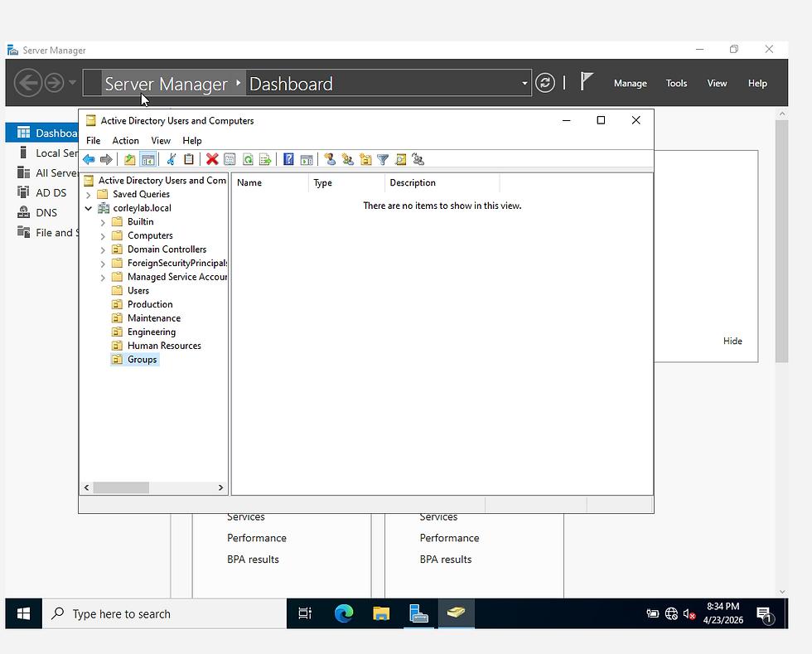This screenshot has width=812, height=654.
Task: Toggle Show/Hide Console Tree toolbar icon
Action: point(148,160)
